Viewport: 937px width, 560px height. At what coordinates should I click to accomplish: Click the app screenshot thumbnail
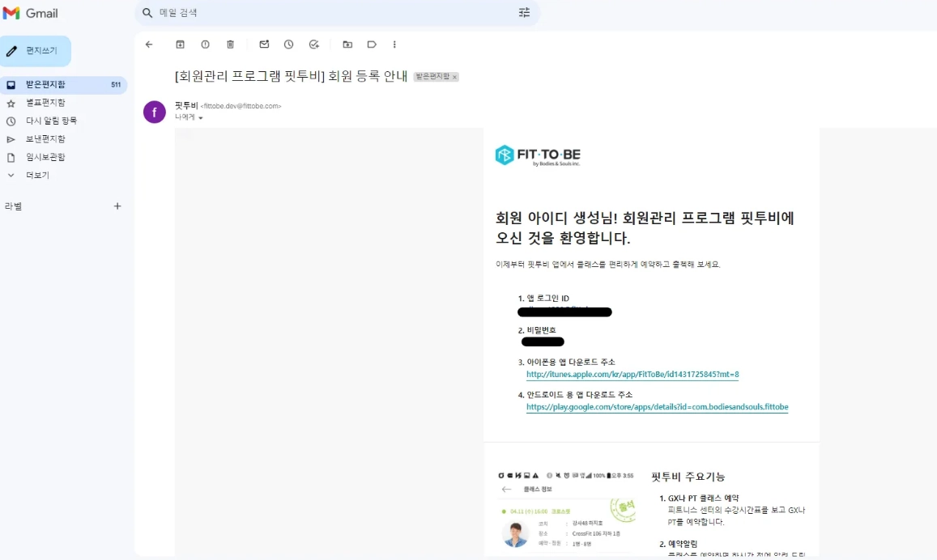tap(566, 511)
